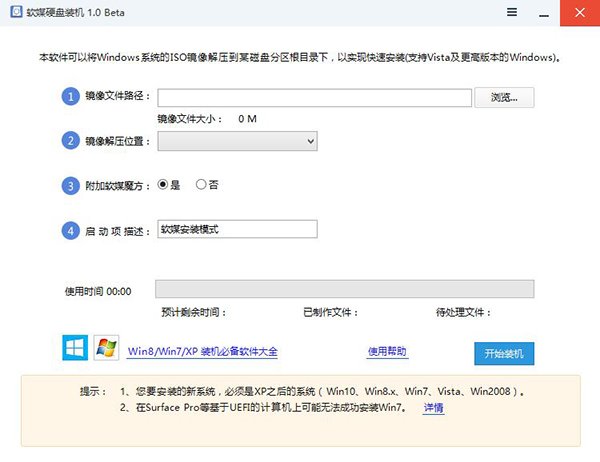Screen dimensions: 600x462
Task: Click the 已制作文件 label
Action: [x=331, y=312]
